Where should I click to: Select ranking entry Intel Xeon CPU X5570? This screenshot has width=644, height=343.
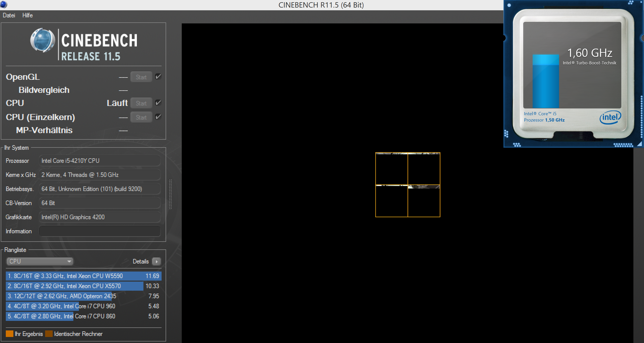84,286
